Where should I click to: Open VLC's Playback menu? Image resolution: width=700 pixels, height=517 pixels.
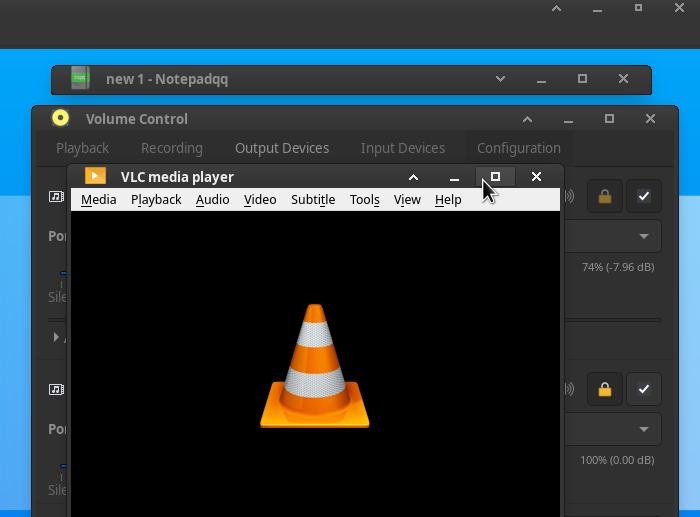(156, 200)
